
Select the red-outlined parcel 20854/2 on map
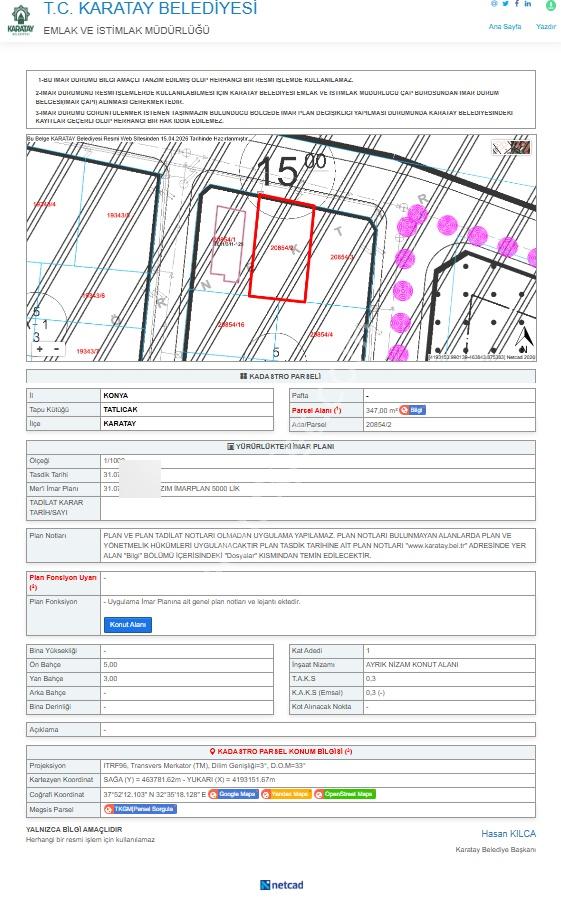(x=282, y=248)
